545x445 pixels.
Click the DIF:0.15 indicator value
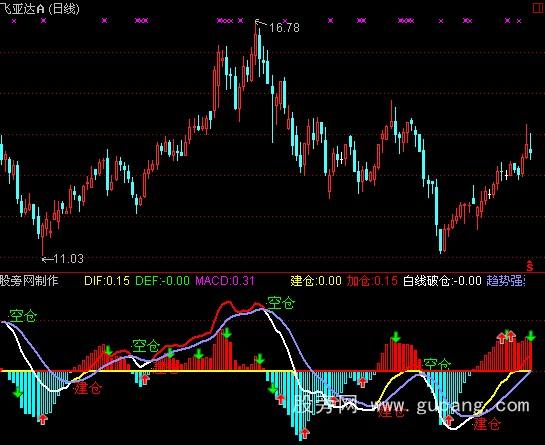click(107, 281)
